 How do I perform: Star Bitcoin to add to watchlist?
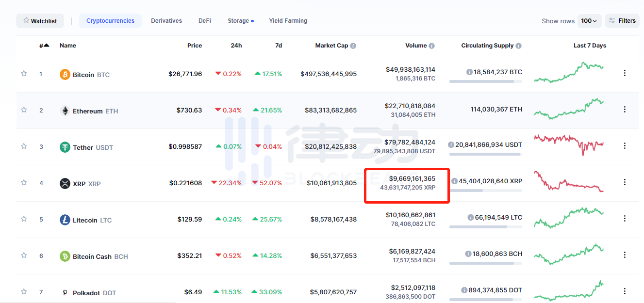tap(24, 73)
